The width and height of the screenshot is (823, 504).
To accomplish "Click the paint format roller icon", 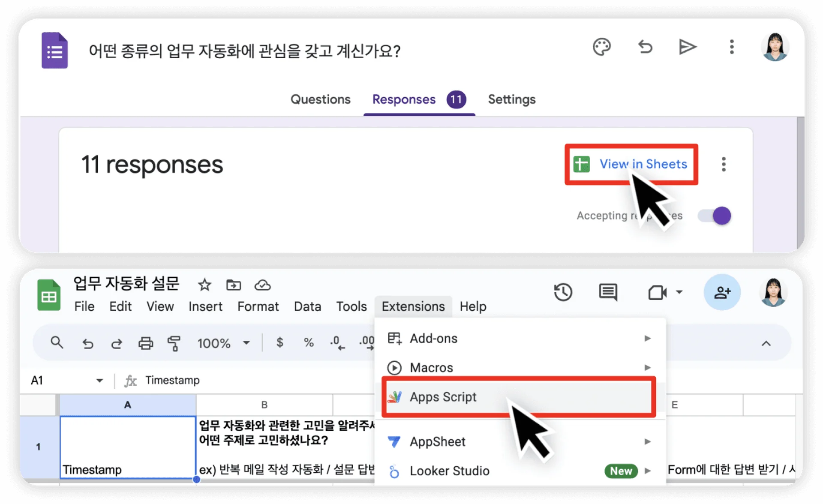I will coord(174,343).
